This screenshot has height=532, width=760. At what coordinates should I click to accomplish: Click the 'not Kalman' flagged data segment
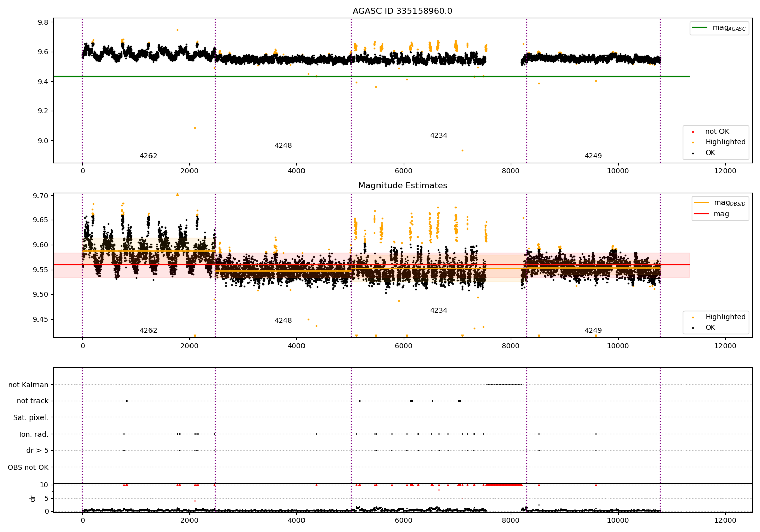[x=504, y=385]
